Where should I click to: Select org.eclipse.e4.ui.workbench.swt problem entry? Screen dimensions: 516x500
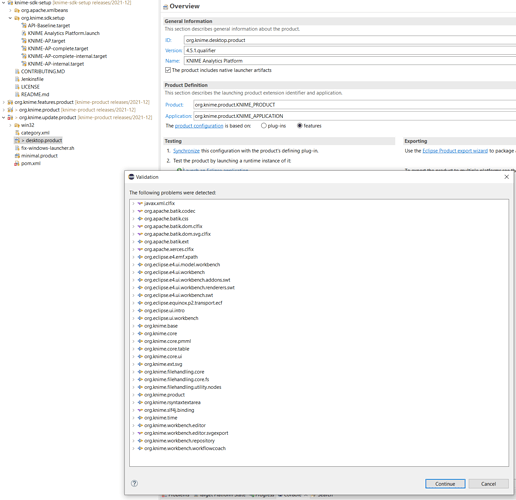(178, 295)
